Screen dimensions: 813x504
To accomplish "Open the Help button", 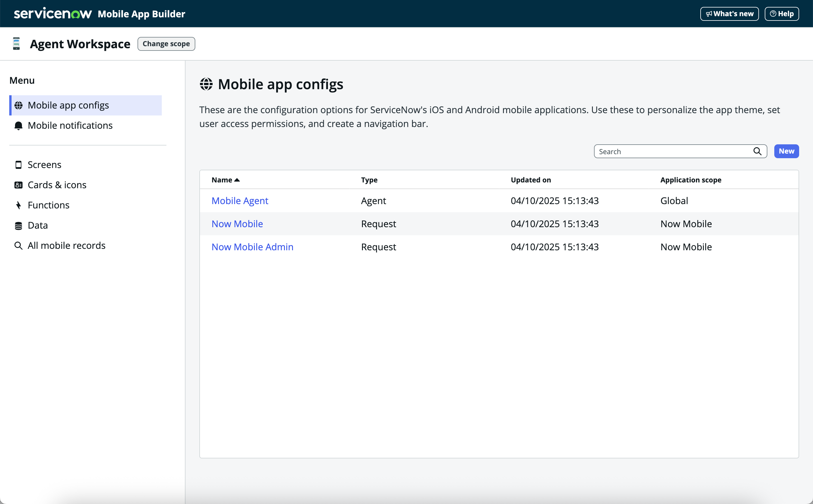I will pyautogui.click(x=782, y=14).
